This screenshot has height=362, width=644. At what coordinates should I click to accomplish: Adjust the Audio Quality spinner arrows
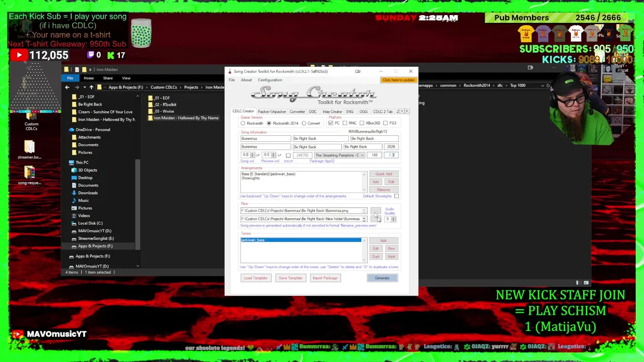[x=393, y=219]
